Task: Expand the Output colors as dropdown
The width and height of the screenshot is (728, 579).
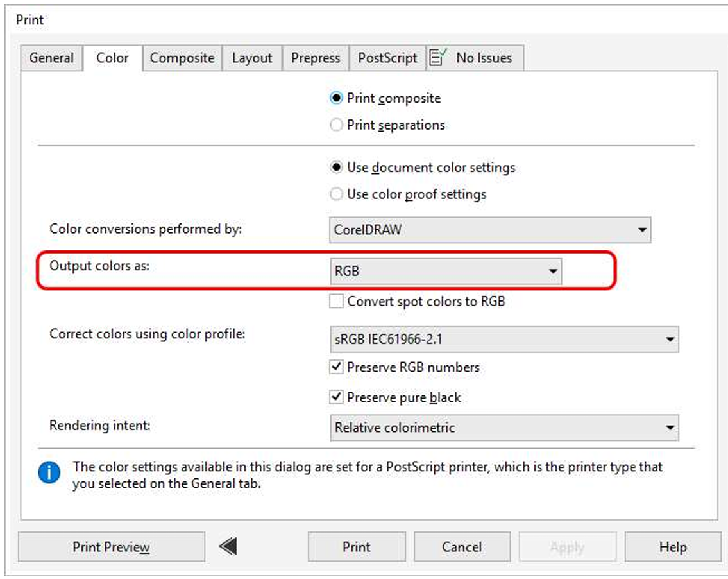Action: pyautogui.click(x=445, y=272)
